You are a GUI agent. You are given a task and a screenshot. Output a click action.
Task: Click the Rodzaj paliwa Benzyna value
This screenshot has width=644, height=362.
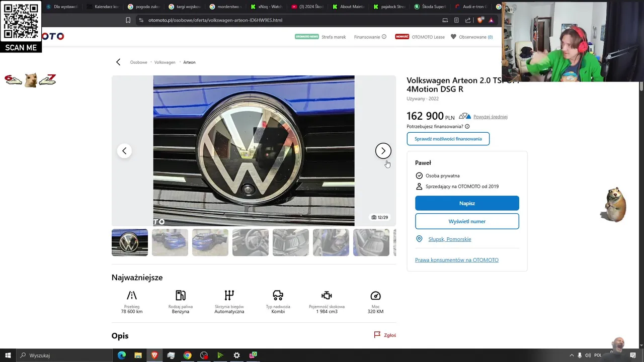[x=181, y=312]
